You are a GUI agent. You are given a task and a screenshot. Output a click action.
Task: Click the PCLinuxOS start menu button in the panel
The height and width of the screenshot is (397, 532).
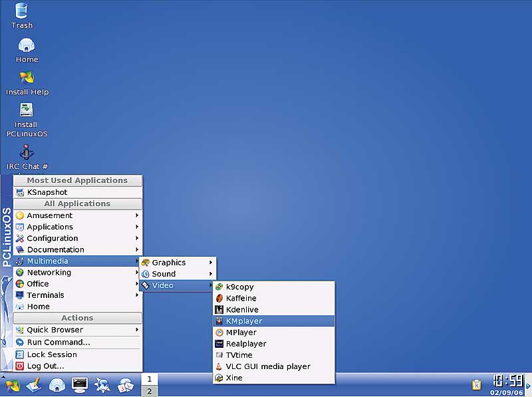[12, 386]
